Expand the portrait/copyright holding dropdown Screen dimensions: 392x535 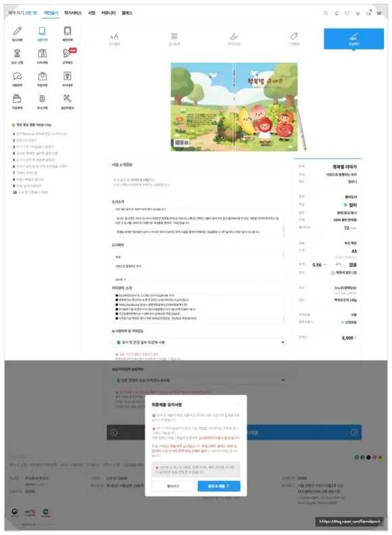click(199, 380)
